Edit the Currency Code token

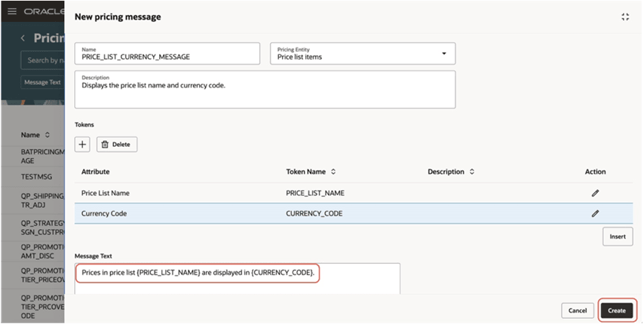coord(595,213)
